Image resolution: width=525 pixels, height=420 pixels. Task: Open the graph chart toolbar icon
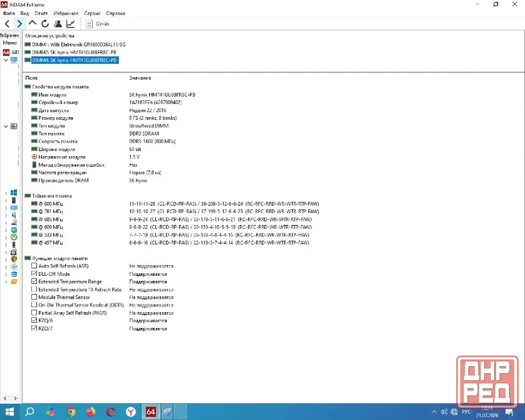71,24
